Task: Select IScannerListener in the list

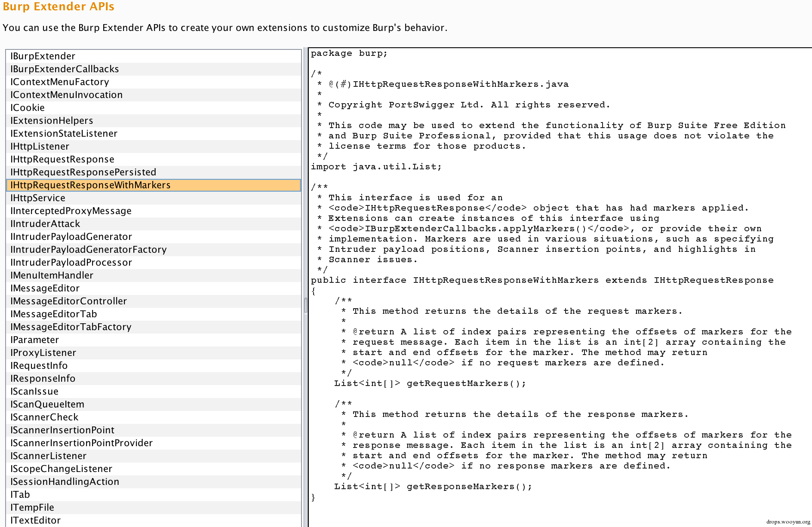Action: (154, 456)
